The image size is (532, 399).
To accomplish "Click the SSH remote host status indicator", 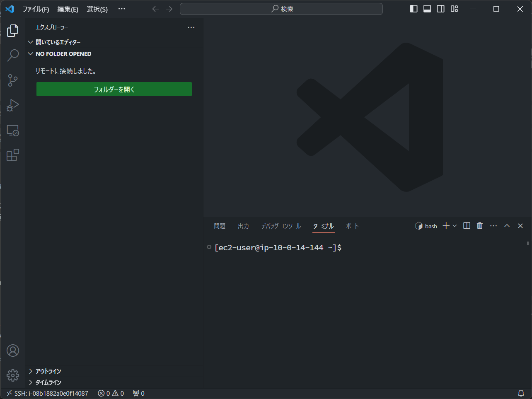I will pos(47,393).
